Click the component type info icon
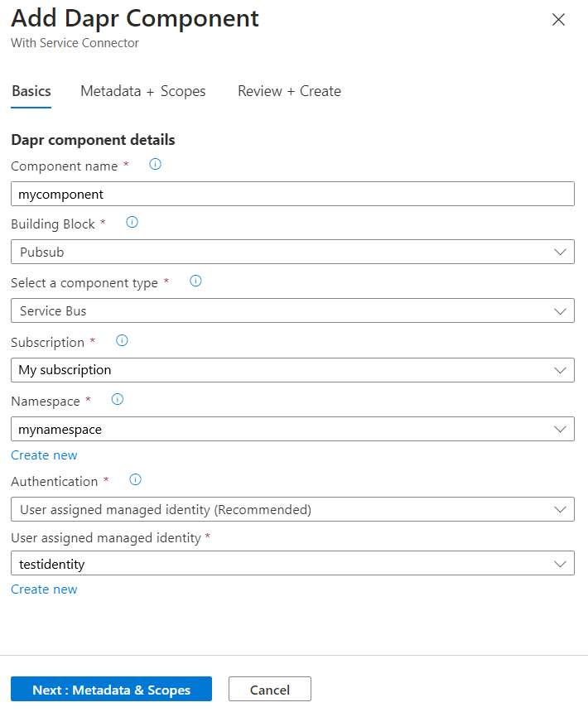Image resolution: width=588 pixels, height=712 pixels. tap(195, 281)
